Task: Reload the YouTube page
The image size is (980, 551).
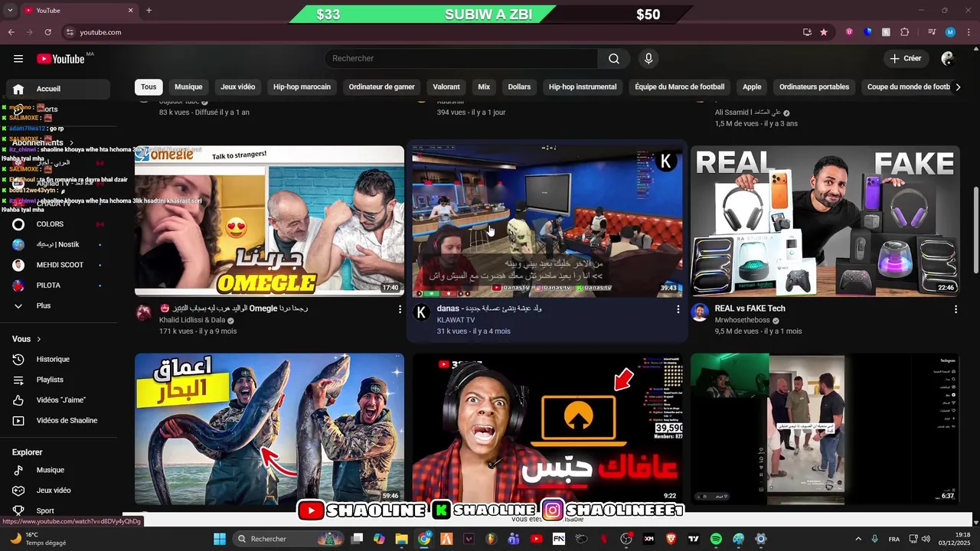Action: click(48, 32)
